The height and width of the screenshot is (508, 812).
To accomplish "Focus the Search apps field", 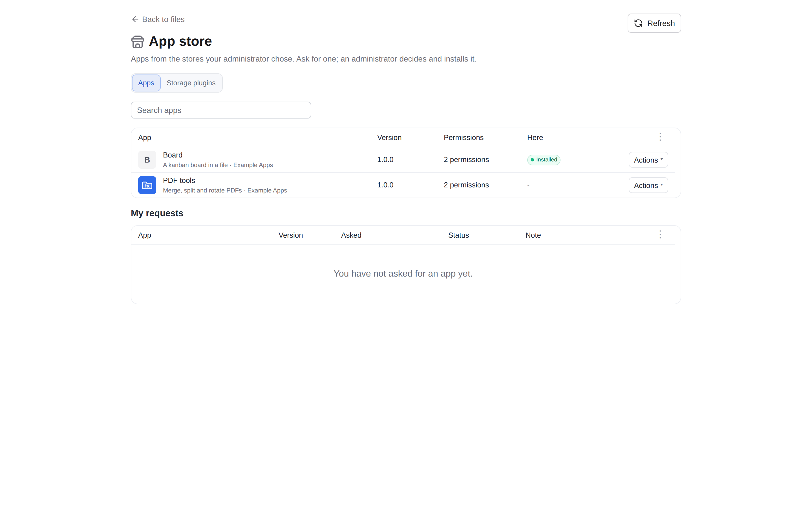I will point(221,110).
